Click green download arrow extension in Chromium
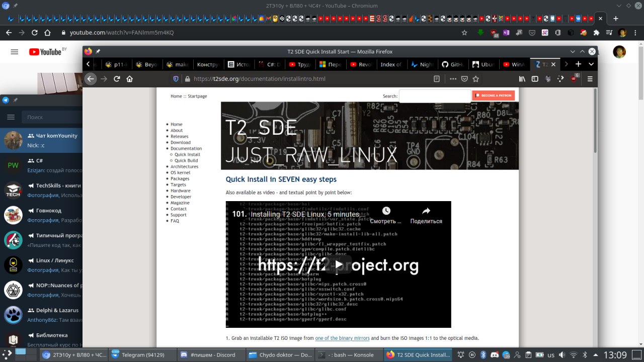The image size is (644, 362). pyautogui.click(x=481, y=32)
